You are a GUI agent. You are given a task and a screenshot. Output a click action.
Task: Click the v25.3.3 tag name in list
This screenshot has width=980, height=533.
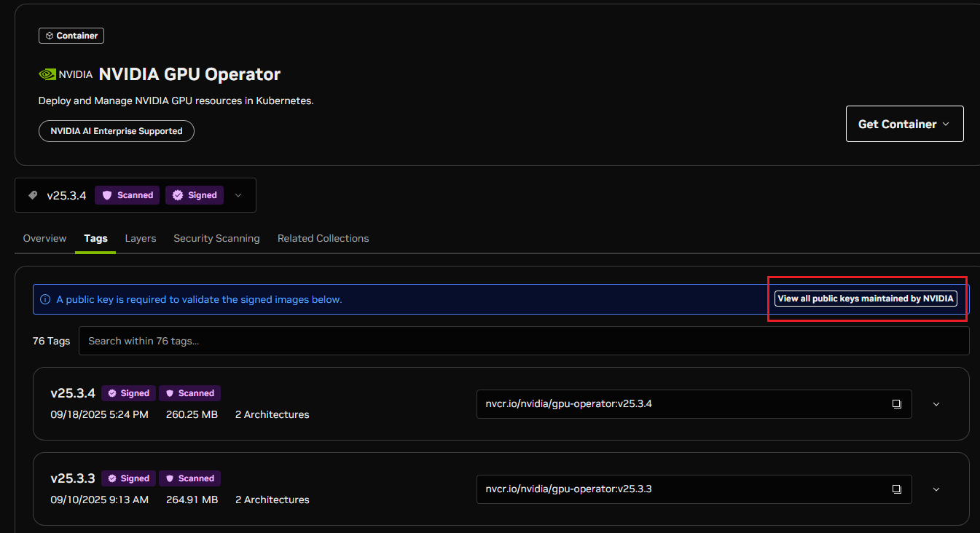point(73,478)
